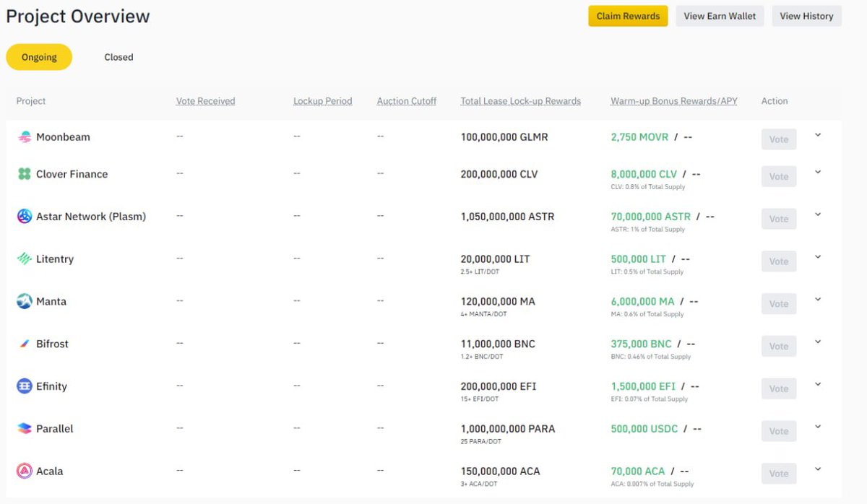The image size is (867, 504).
Task: Click Vote button for Clover Finance
Action: 779,176
